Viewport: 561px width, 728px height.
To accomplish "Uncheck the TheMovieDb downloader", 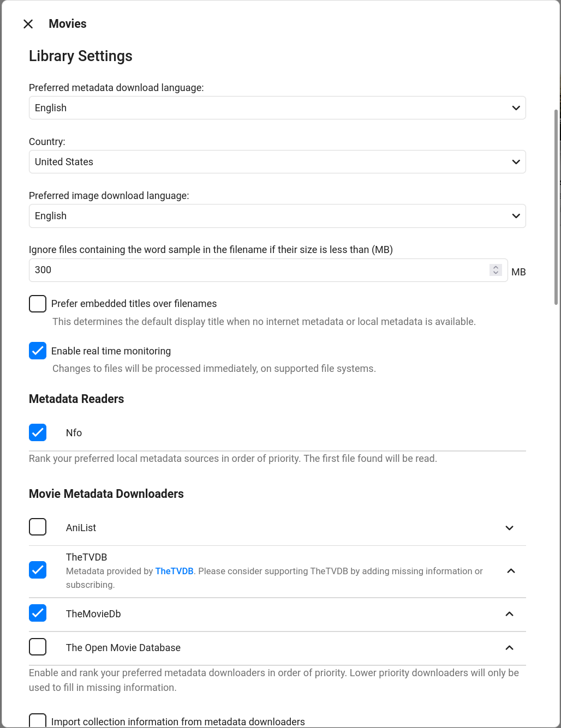I will coord(37,613).
